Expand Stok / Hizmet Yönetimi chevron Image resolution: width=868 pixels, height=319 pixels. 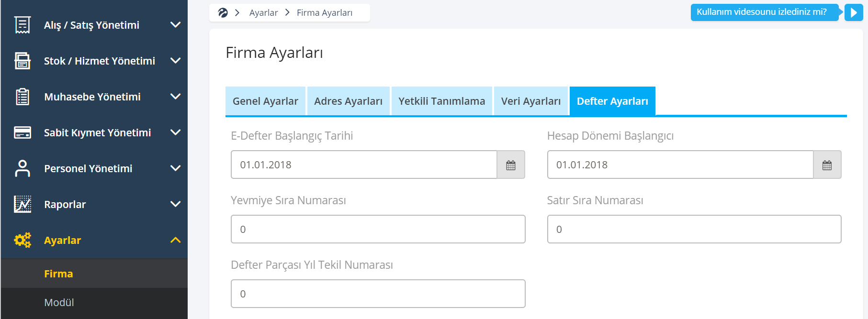pos(176,61)
